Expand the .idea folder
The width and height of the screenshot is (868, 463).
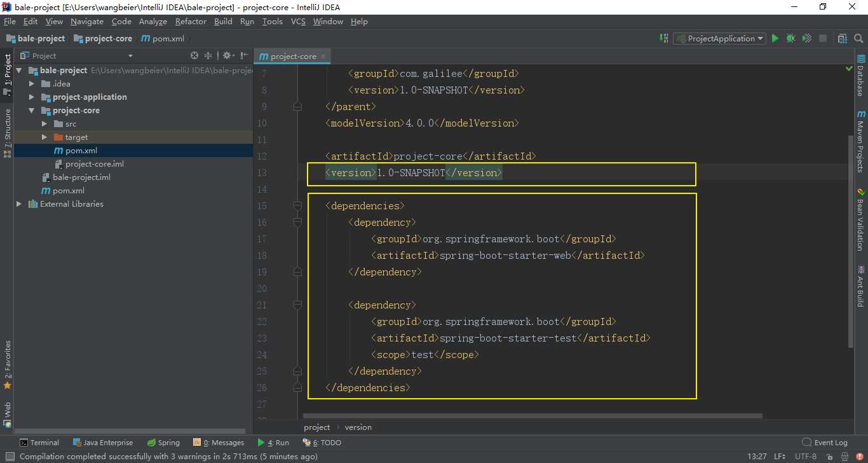(x=32, y=84)
